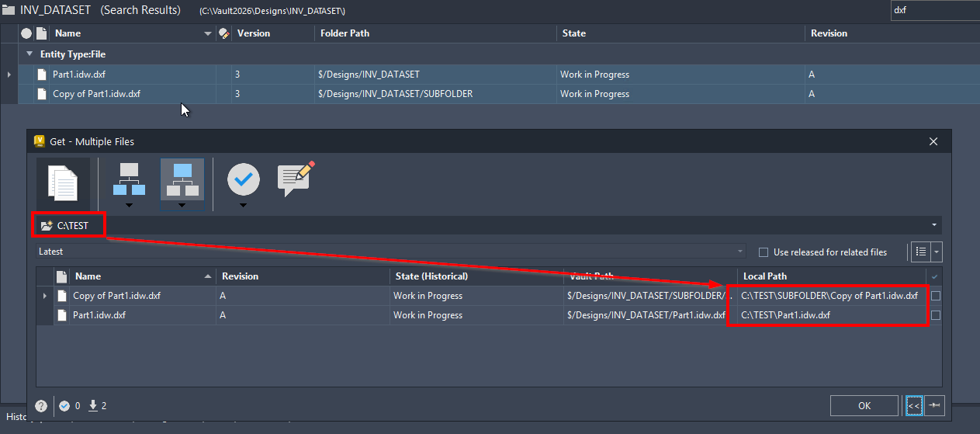Open the Check Out dropdown arrow
Image resolution: width=980 pixels, height=434 pixels.
pyautogui.click(x=243, y=206)
